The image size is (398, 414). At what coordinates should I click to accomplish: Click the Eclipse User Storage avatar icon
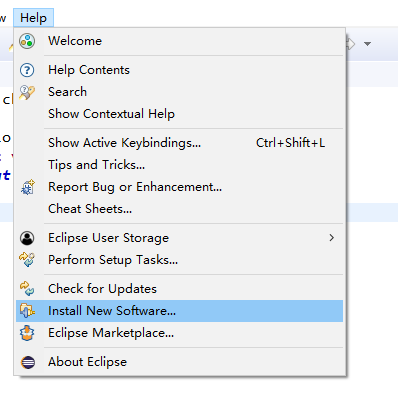pos(27,238)
